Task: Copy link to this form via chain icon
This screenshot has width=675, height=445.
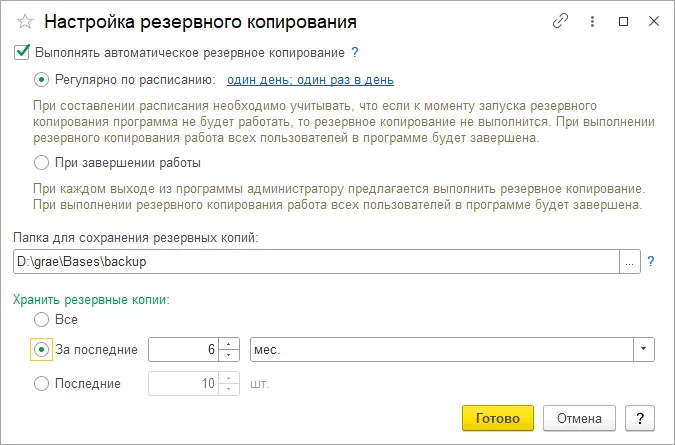Action: click(x=560, y=21)
